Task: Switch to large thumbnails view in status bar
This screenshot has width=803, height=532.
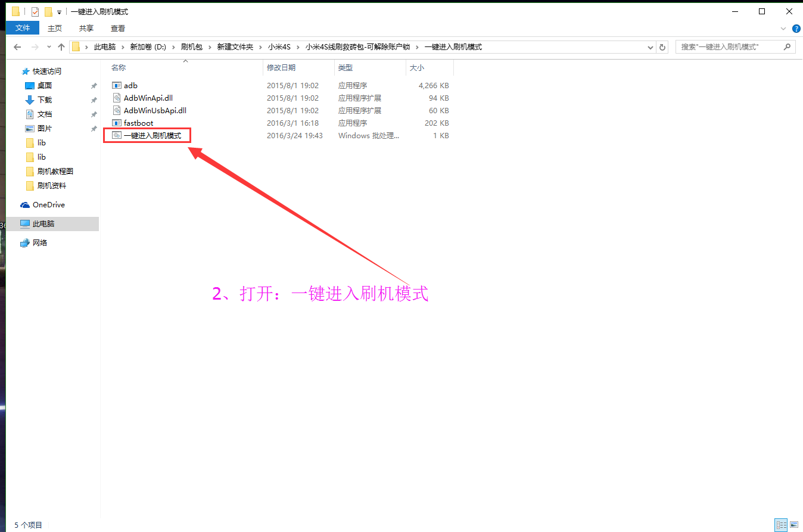Action: (795, 525)
